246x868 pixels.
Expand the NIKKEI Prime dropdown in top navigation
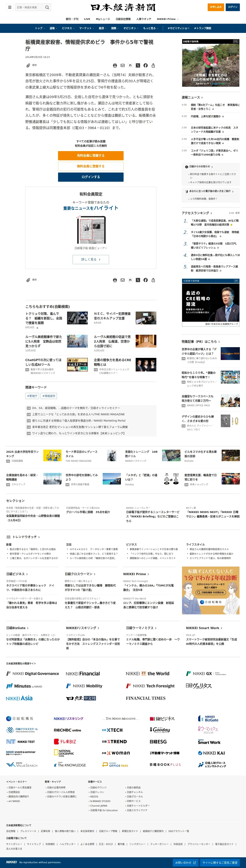point(168,19)
